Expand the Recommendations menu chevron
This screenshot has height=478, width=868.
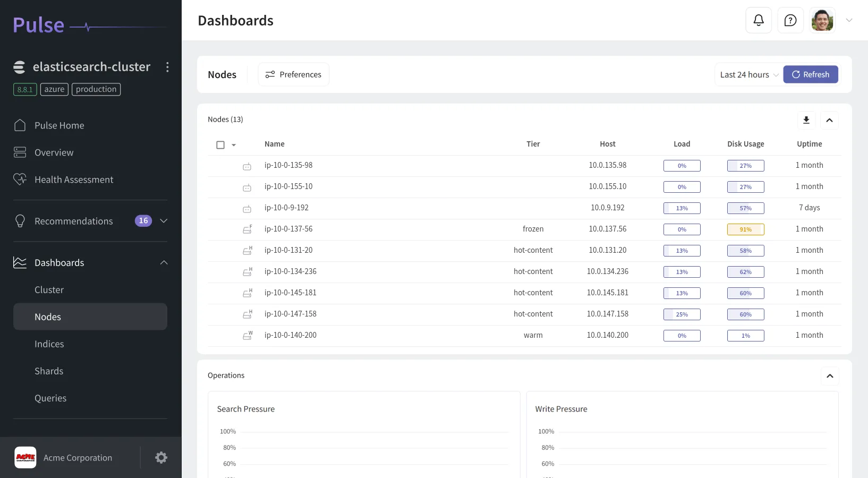(164, 221)
